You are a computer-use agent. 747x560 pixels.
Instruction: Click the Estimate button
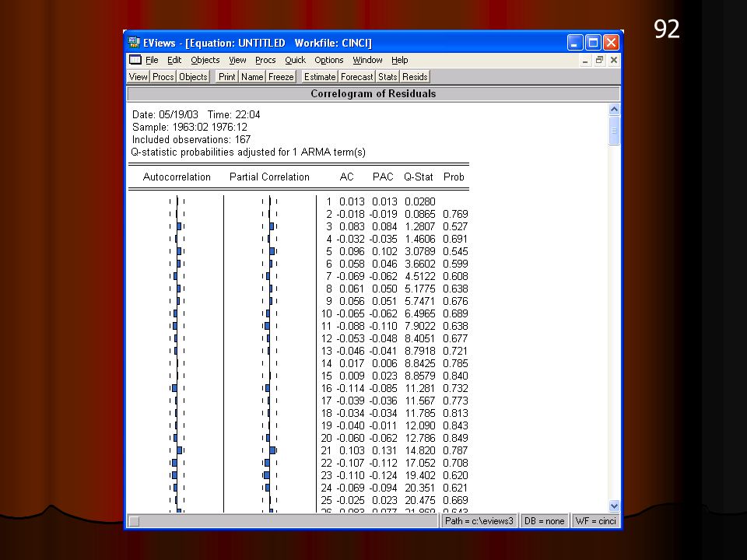pyautogui.click(x=320, y=77)
